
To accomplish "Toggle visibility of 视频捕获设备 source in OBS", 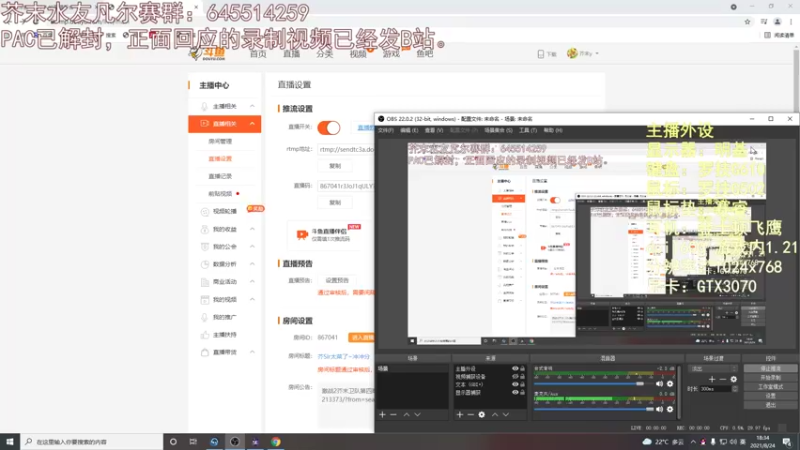I will pos(515,377).
